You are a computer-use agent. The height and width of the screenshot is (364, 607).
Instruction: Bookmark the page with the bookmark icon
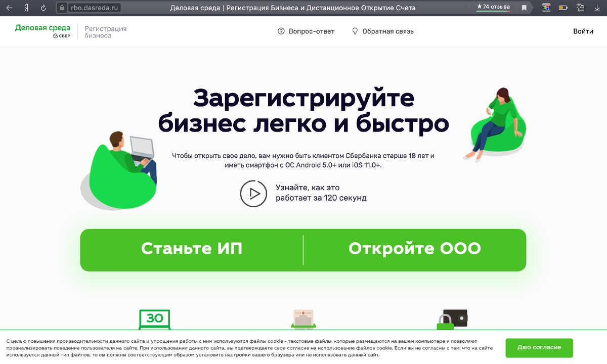point(524,8)
